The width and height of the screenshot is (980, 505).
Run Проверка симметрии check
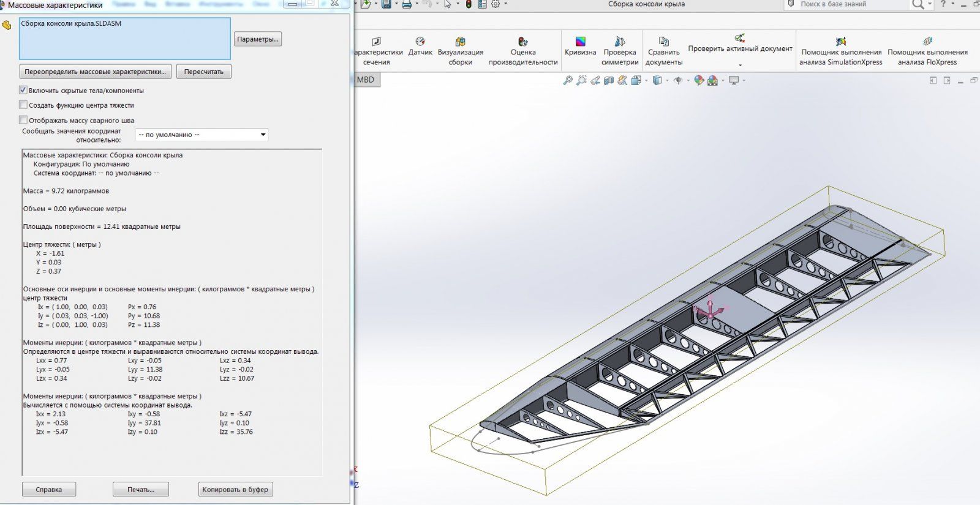click(619, 42)
